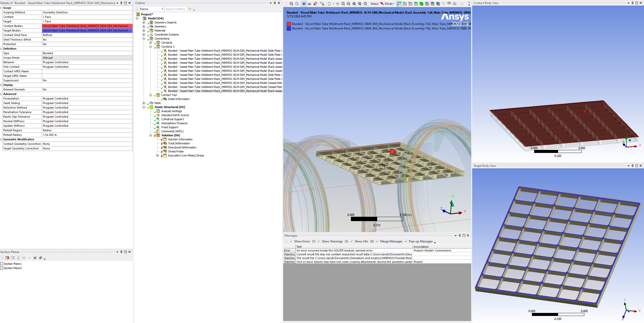Viewport: 644px width, 323px height.
Task: Click the red Contact Bodies cell
Action: click(x=87, y=26)
